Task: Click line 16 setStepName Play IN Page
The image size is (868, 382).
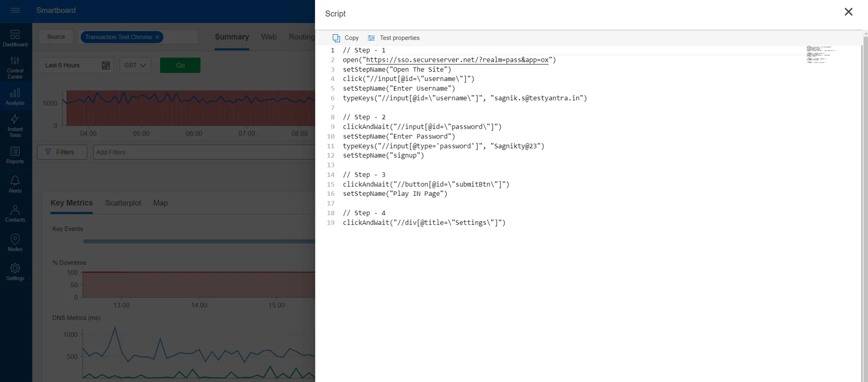Action: coord(395,194)
